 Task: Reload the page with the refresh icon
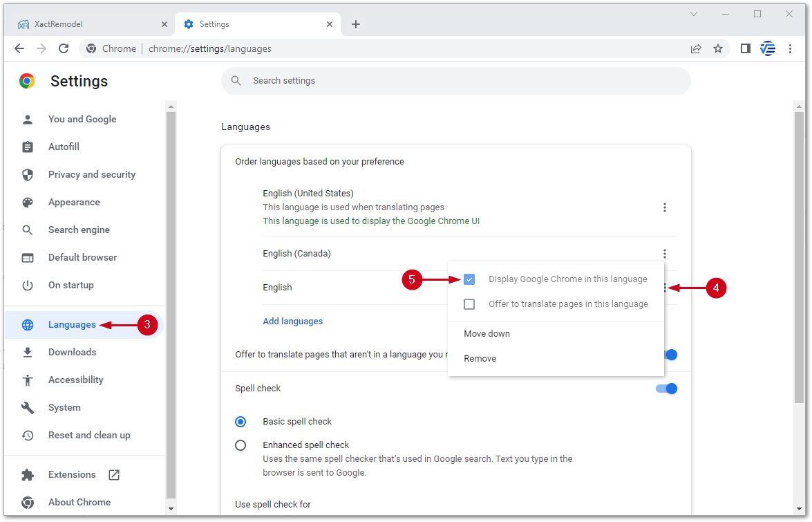click(x=64, y=48)
